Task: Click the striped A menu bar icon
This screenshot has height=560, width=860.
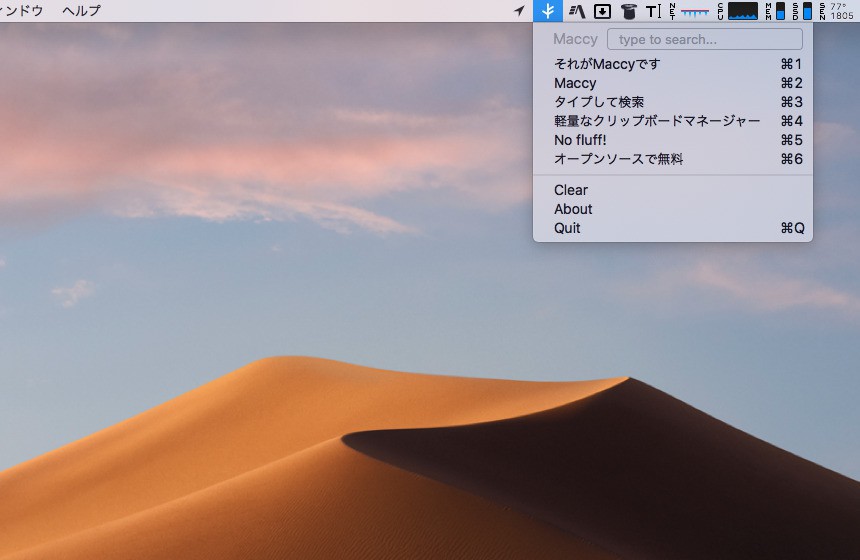Action: pyautogui.click(x=576, y=11)
